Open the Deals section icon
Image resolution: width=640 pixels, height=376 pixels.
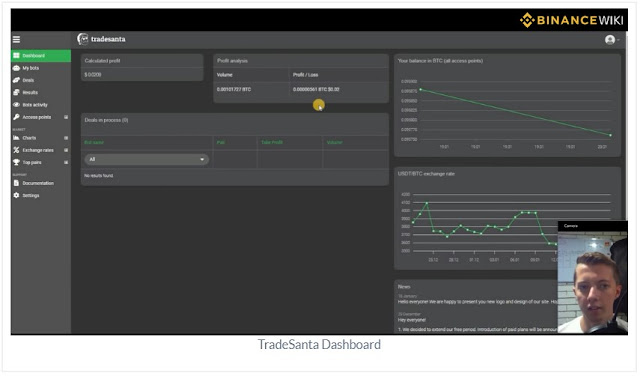coord(16,80)
